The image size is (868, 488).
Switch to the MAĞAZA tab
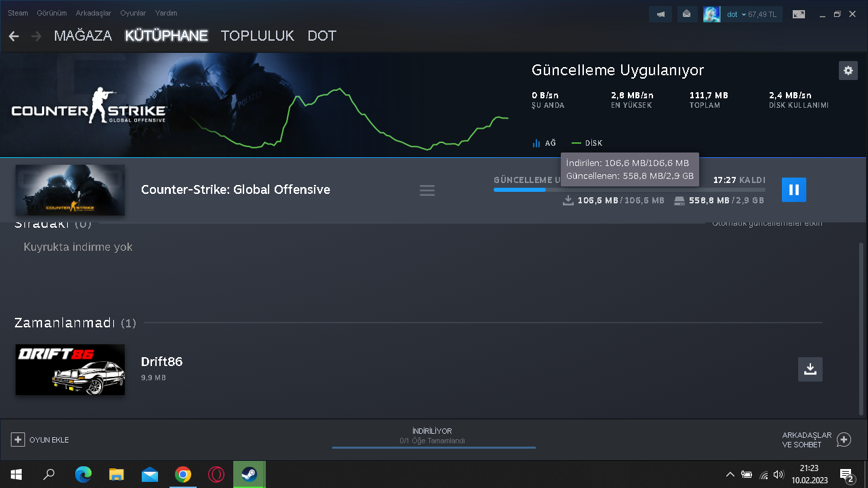(x=83, y=36)
